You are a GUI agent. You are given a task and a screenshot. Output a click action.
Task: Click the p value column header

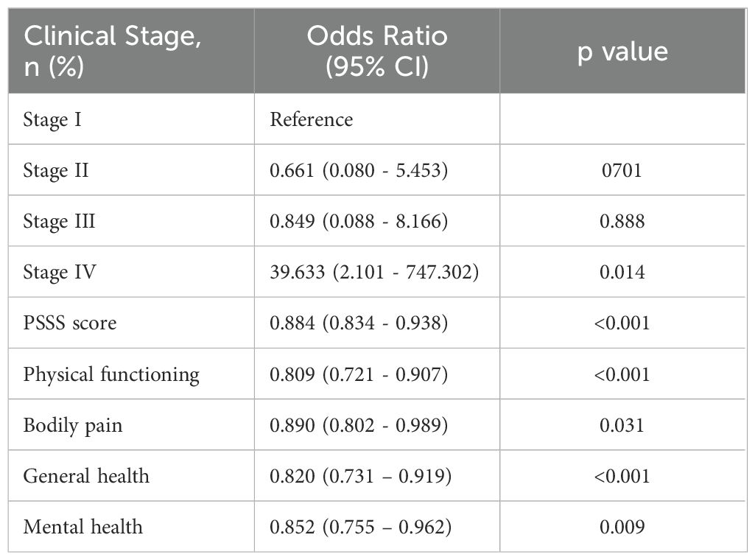point(622,52)
